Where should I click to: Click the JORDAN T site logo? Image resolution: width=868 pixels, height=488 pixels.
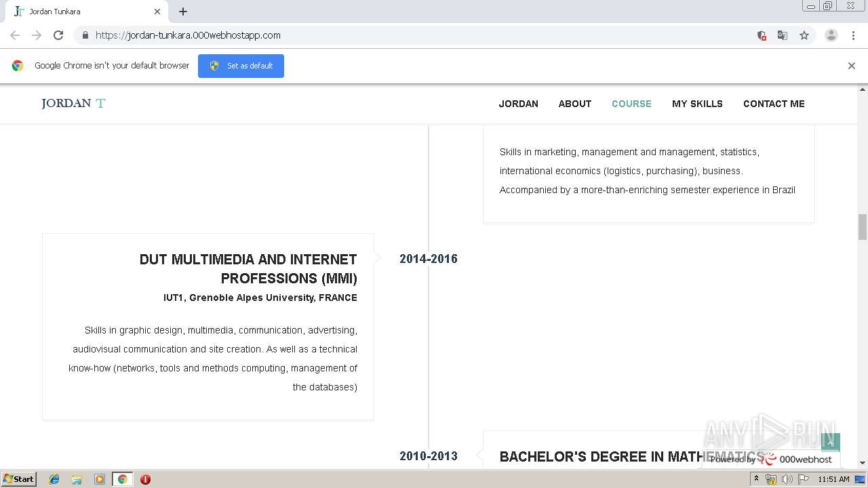pos(73,103)
